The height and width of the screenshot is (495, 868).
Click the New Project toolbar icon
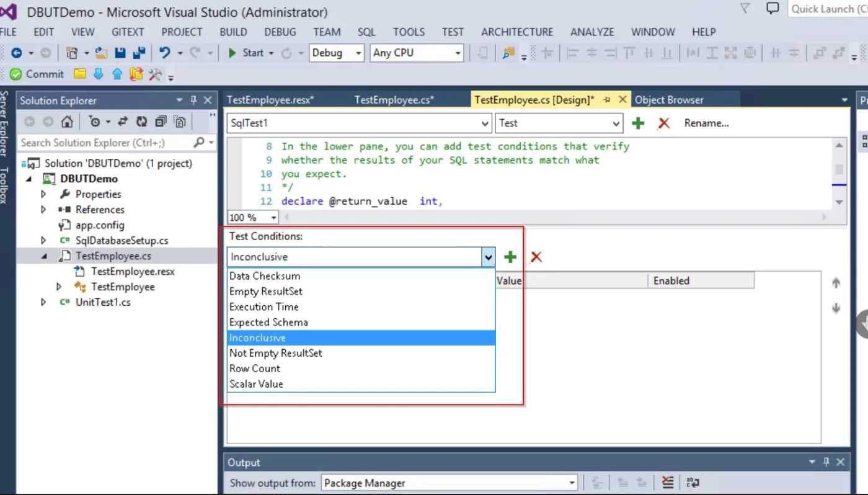[x=72, y=53]
